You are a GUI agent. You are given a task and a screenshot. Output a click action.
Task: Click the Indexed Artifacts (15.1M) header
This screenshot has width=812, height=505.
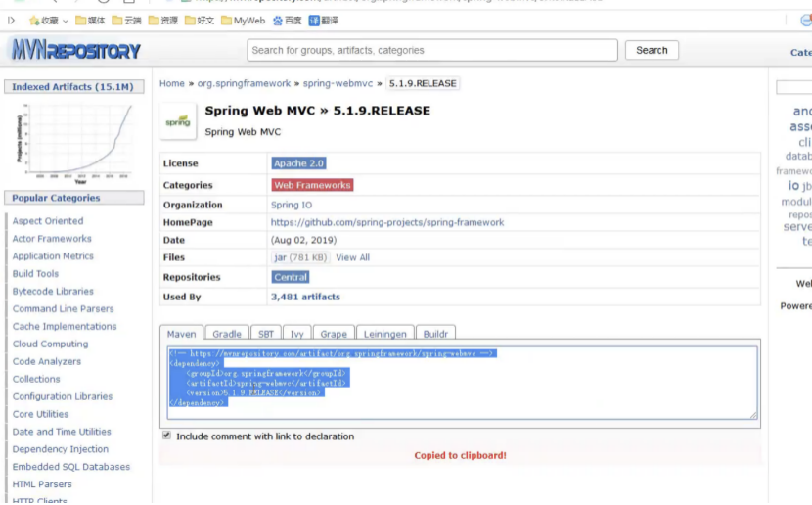coord(74,87)
